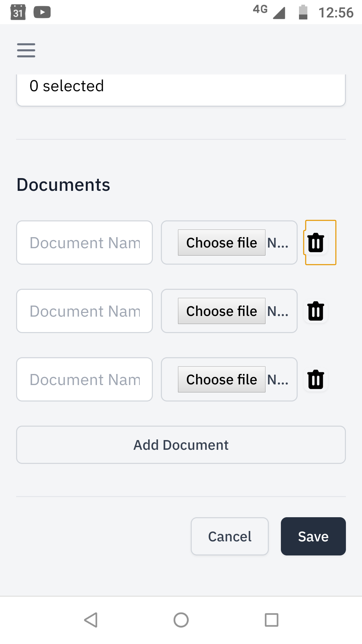Viewport: 362px width, 644px height.
Task: Delete the third document row
Action: (x=316, y=379)
